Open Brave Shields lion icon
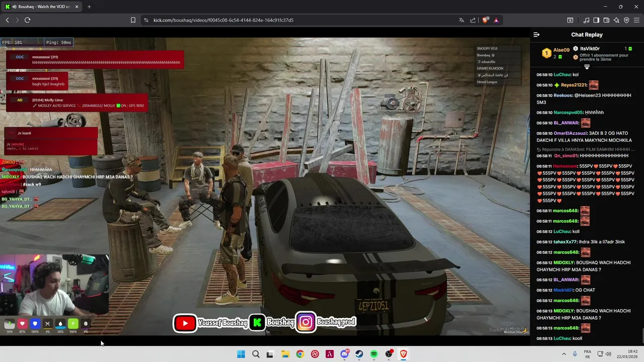The height and width of the screenshot is (362, 644). tap(485, 20)
